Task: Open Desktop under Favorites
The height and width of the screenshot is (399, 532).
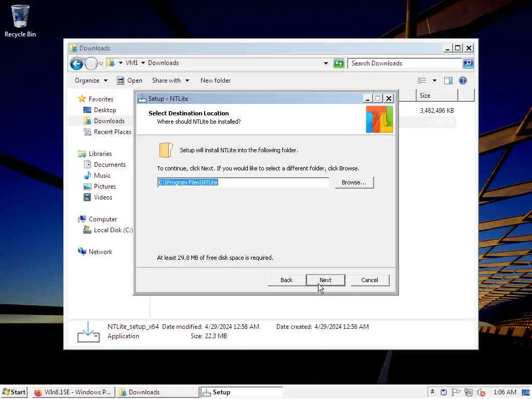Action: 100,110
